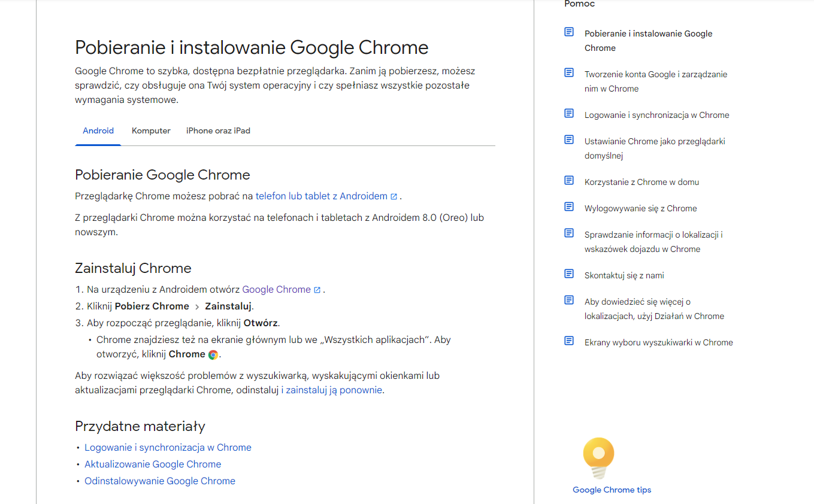Image resolution: width=814 pixels, height=504 pixels.
Task: Click the bold text "Zainstaluj" in step 2
Action: 228,306
